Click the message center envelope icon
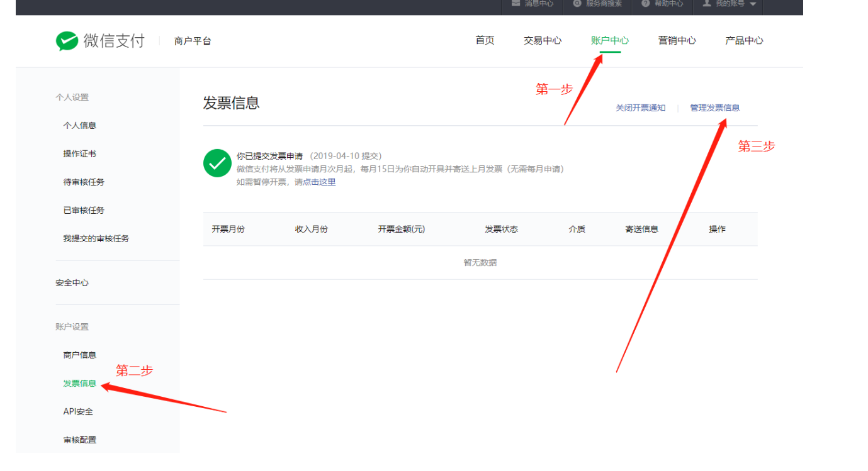 [x=516, y=3]
